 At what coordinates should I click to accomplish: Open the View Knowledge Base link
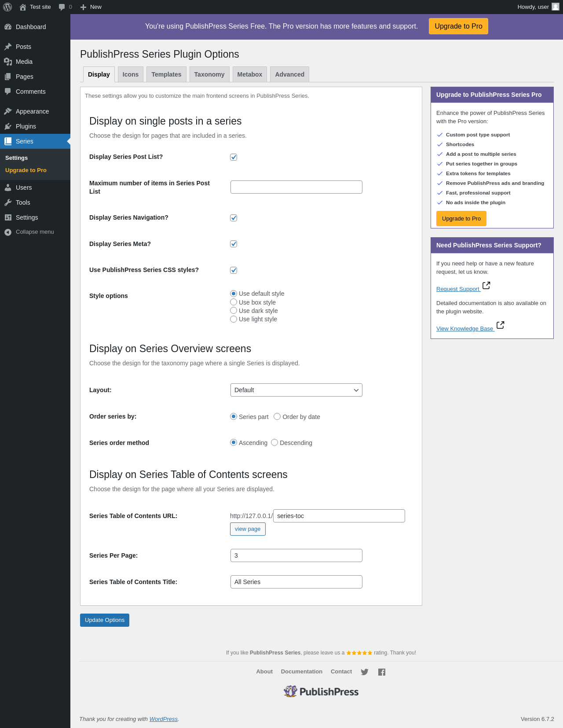pyautogui.click(x=464, y=329)
